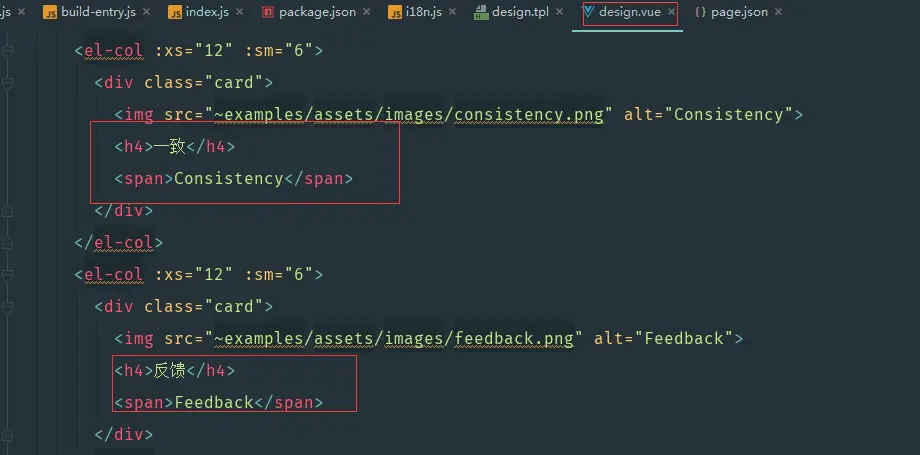Click fold end marker on </div> after Consistency span
Screen dimensions: 920x455
tap(7, 211)
